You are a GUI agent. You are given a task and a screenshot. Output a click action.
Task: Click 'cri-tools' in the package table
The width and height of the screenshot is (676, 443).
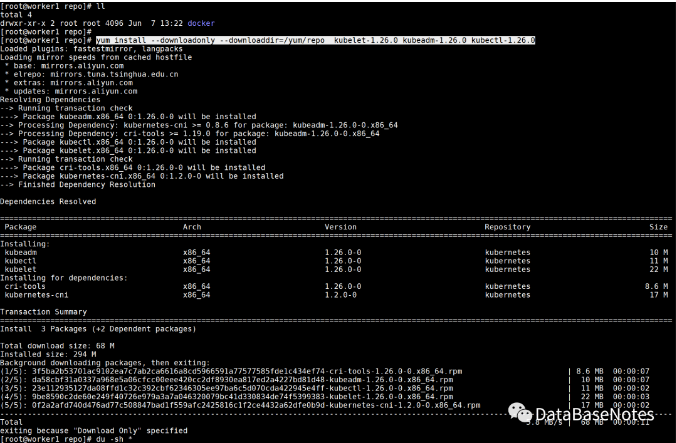[25, 287]
